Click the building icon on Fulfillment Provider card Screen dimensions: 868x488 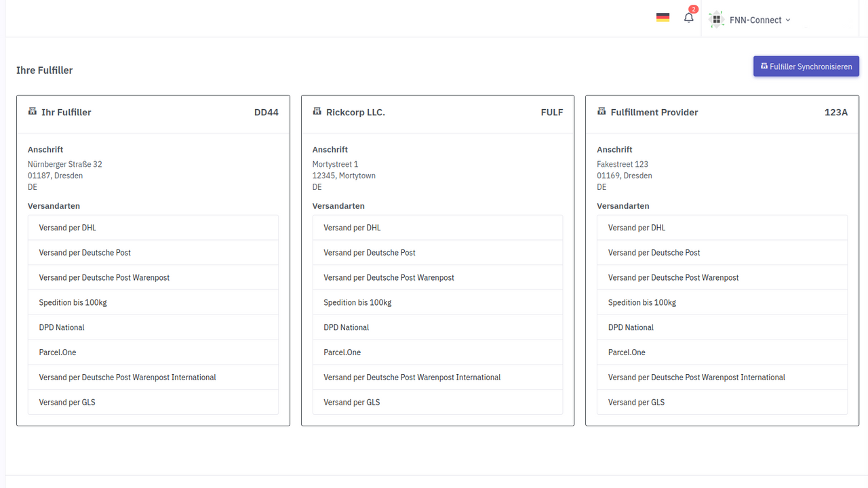point(601,112)
